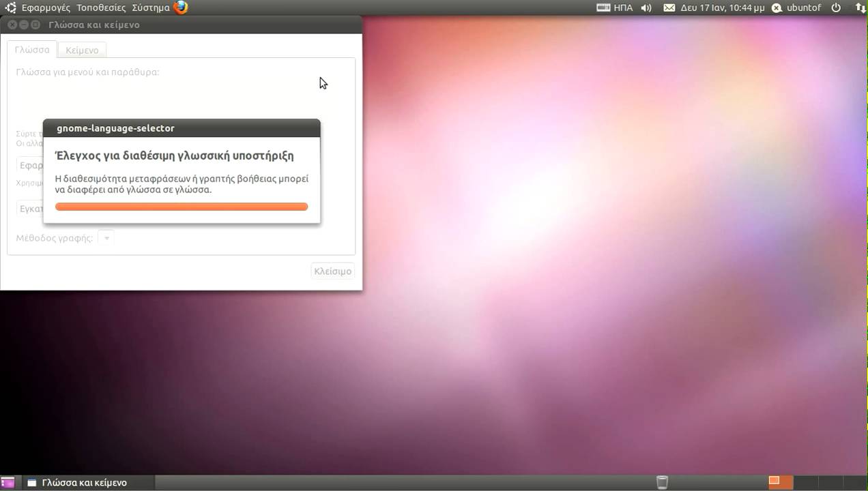The image size is (868, 491).
Task: Open the Σύστημα menu
Action: tap(151, 8)
